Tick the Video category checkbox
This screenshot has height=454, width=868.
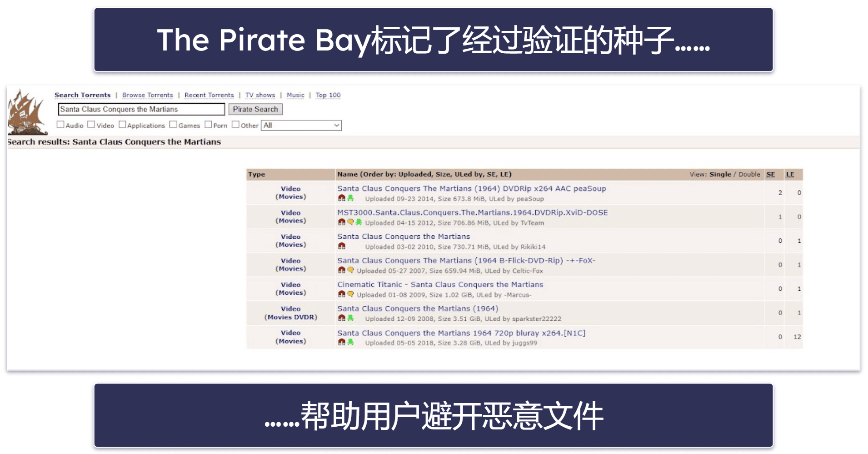click(x=91, y=125)
